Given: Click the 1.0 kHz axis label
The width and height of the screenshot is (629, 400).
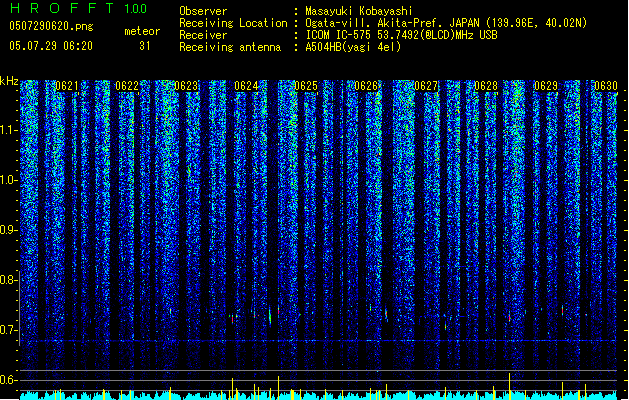Looking at the screenshot, I should (9, 180).
